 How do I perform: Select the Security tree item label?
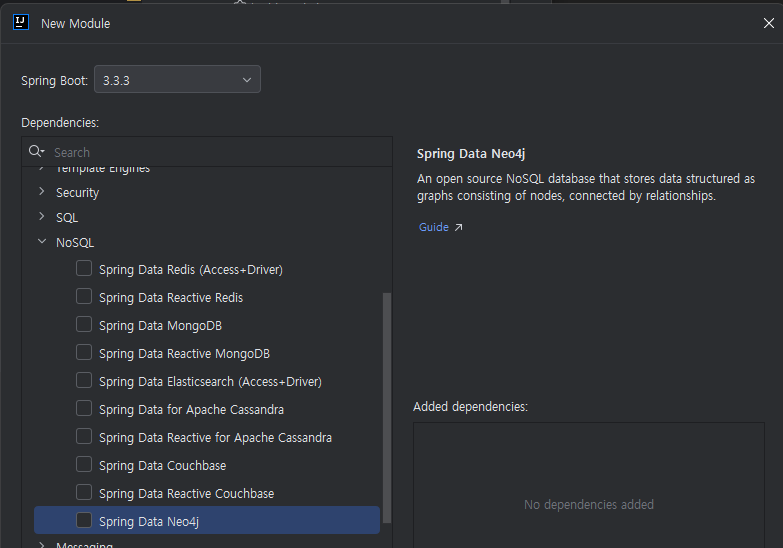coord(77,193)
